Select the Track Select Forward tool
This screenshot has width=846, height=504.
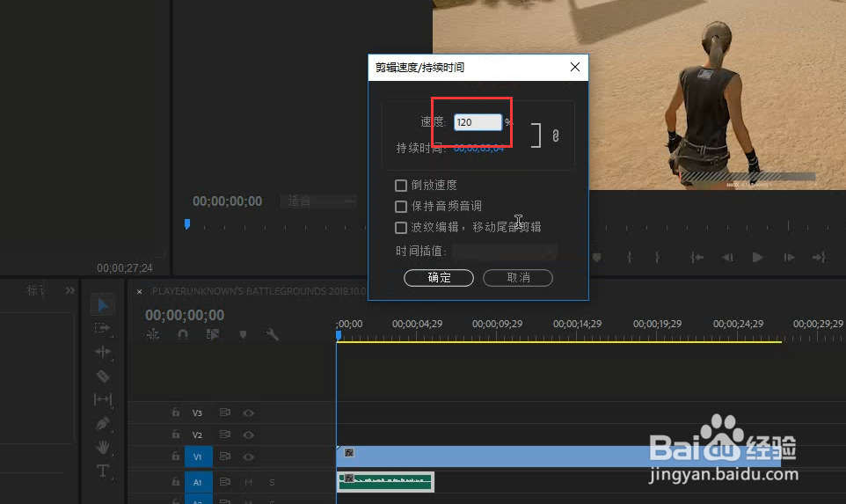(102, 328)
